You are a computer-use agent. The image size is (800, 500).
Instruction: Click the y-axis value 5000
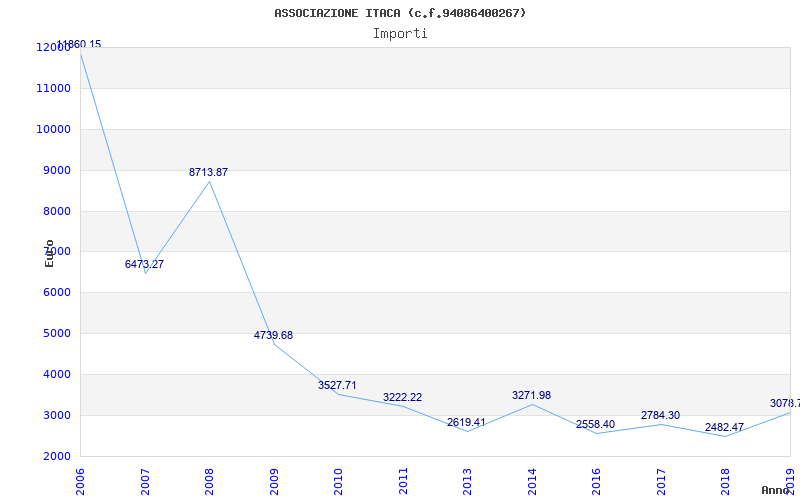56,333
